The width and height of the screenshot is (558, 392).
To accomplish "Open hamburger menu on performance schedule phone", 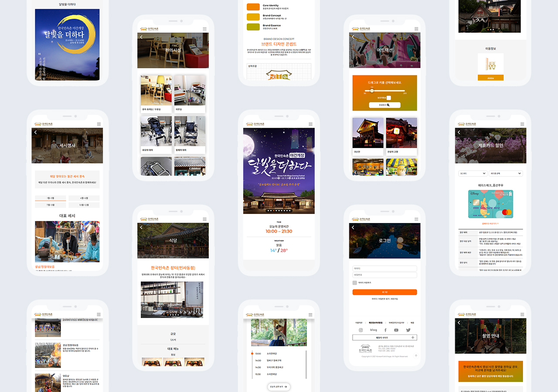I will [x=310, y=314].
